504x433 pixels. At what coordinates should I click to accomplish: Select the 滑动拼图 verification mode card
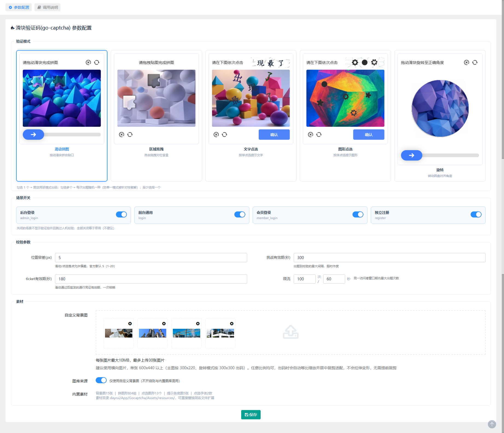tap(62, 116)
